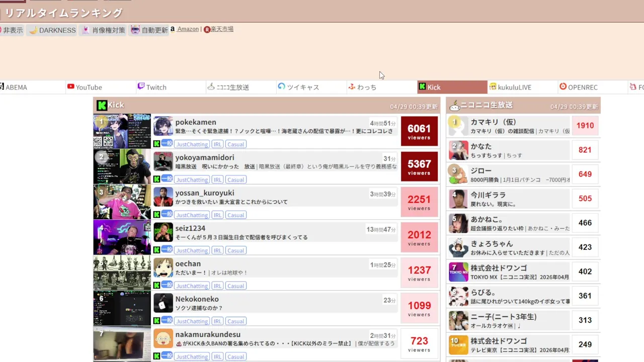Open the リアルタイムランキング page title

(63, 13)
